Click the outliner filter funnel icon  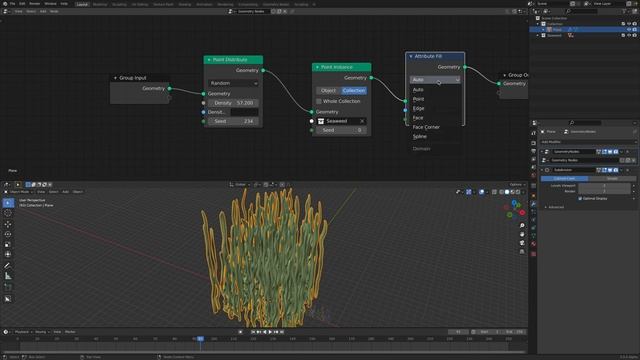pyautogui.click(x=624, y=11)
